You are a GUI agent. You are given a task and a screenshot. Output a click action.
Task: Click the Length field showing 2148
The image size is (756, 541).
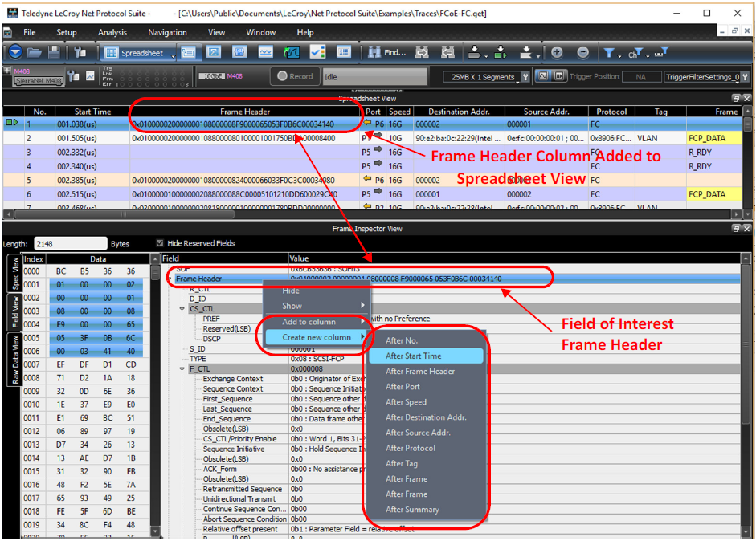click(x=71, y=243)
